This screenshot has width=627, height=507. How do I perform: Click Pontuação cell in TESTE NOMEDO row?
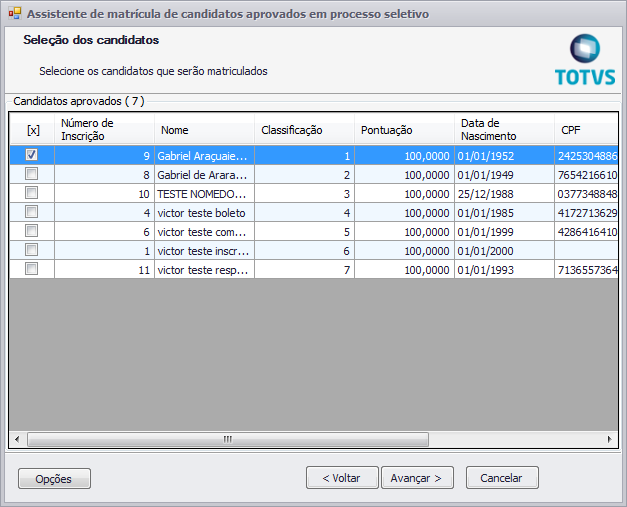404,194
